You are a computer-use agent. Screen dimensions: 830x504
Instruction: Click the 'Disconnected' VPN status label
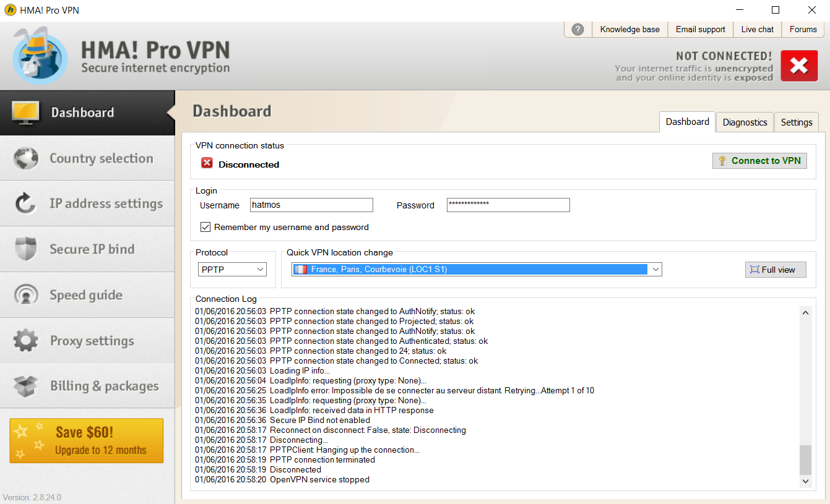(x=249, y=164)
